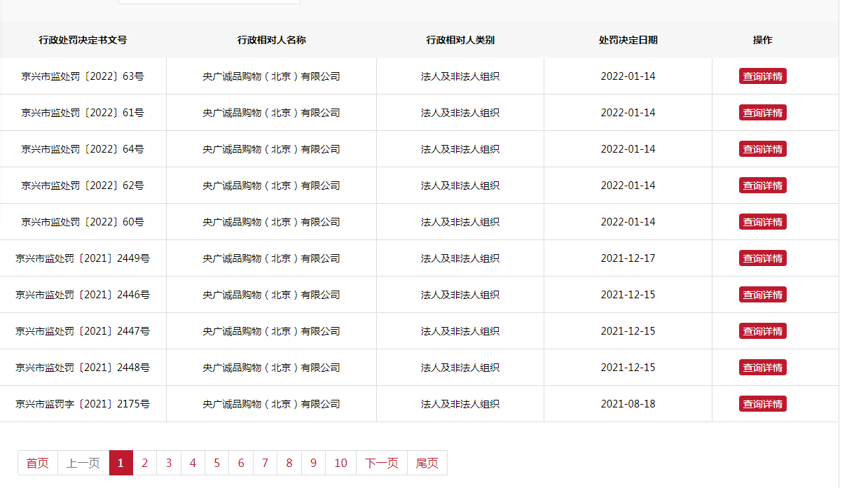Select text 京兴市监处罚〔2021〕2448号

click(x=83, y=368)
